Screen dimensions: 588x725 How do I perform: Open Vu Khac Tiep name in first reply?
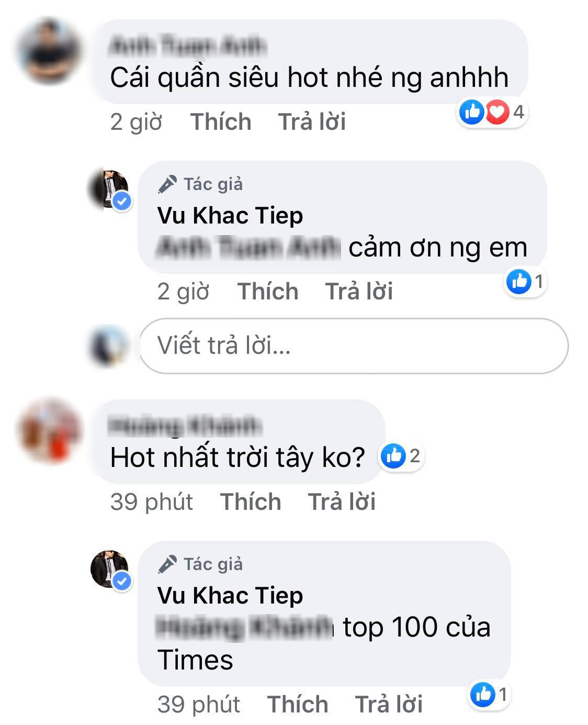tap(230, 216)
